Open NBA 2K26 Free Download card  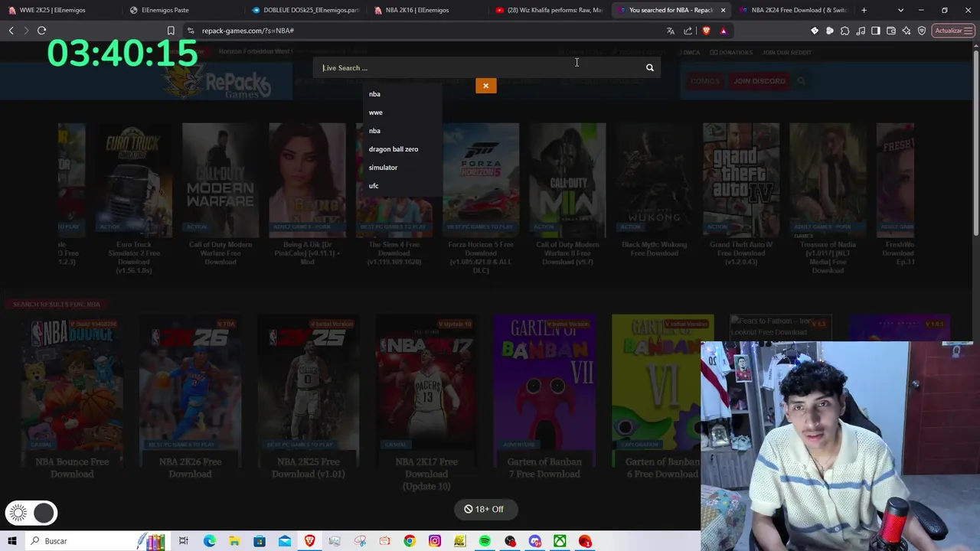click(x=190, y=399)
